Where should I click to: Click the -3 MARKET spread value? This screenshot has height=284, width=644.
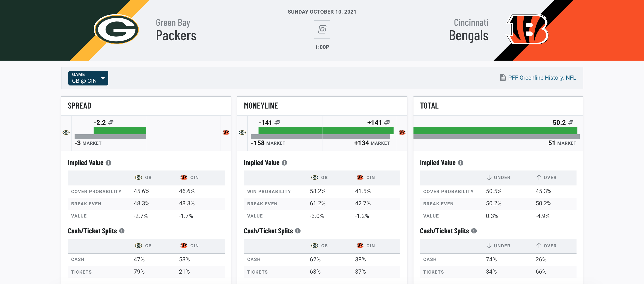[88, 143]
